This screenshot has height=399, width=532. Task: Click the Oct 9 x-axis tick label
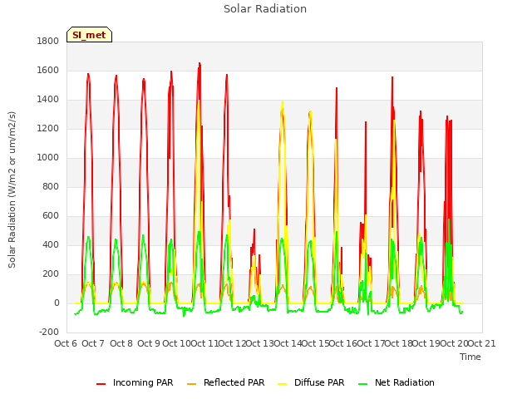[x=149, y=343]
